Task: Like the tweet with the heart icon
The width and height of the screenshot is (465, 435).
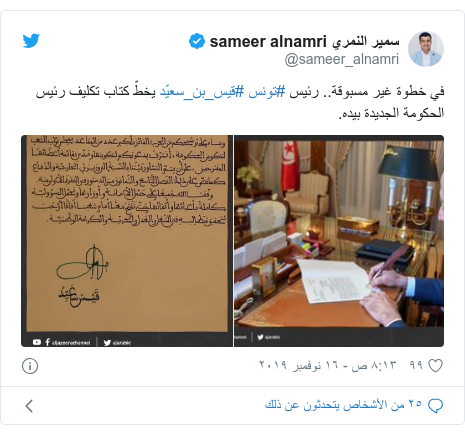Action: pyautogui.click(x=435, y=366)
